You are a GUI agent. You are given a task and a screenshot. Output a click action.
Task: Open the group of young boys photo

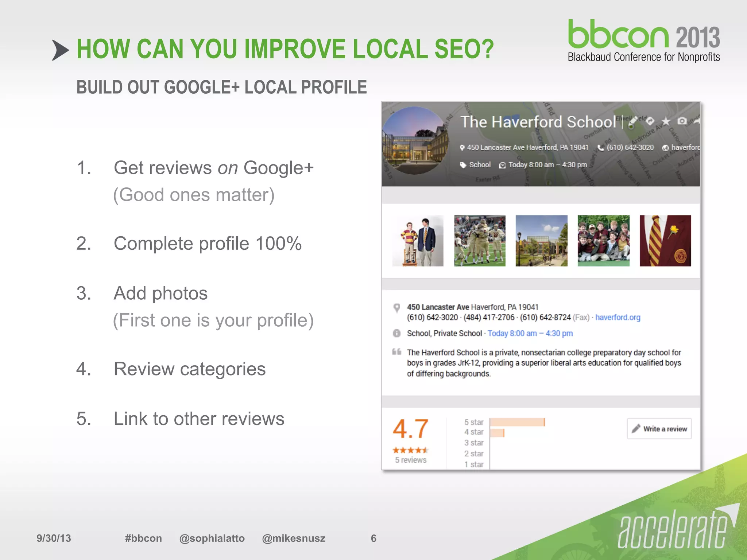(604, 241)
